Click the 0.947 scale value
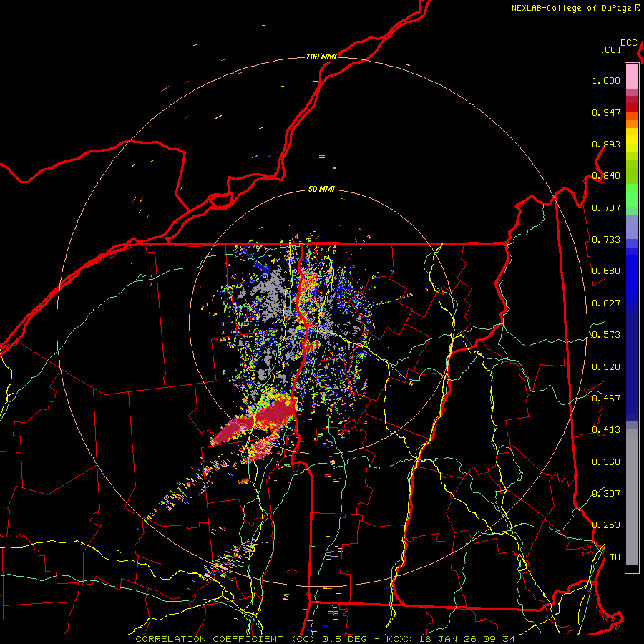The image size is (644, 644). [x=606, y=112]
